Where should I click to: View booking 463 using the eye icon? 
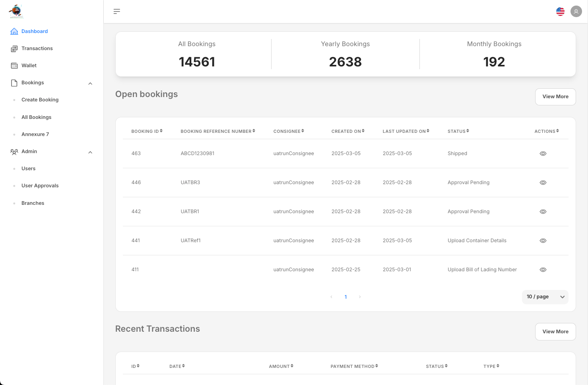coord(543,154)
